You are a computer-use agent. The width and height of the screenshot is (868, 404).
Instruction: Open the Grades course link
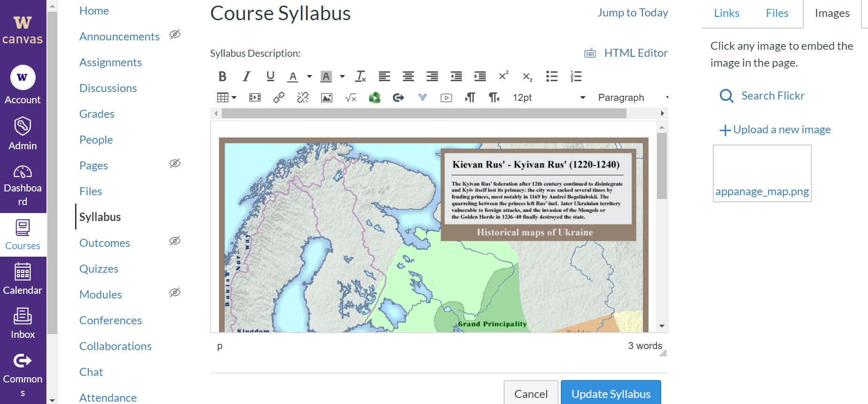coord(97,114)
